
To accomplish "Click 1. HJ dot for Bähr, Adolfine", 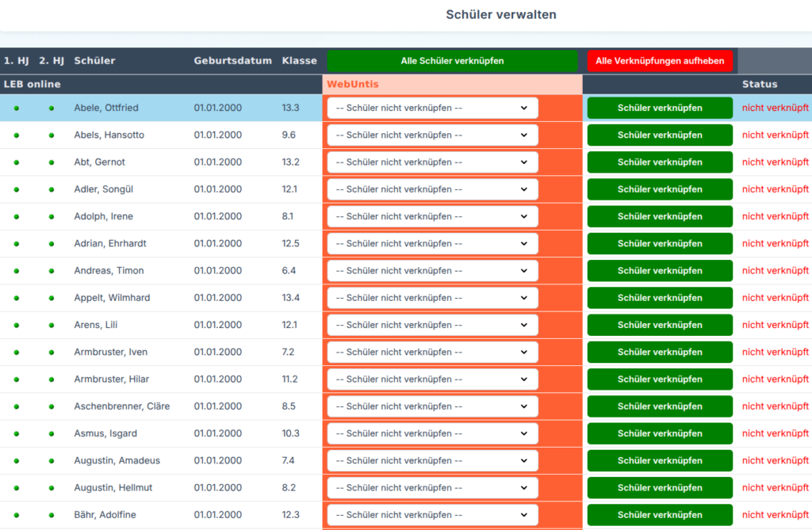I will 17,515.
